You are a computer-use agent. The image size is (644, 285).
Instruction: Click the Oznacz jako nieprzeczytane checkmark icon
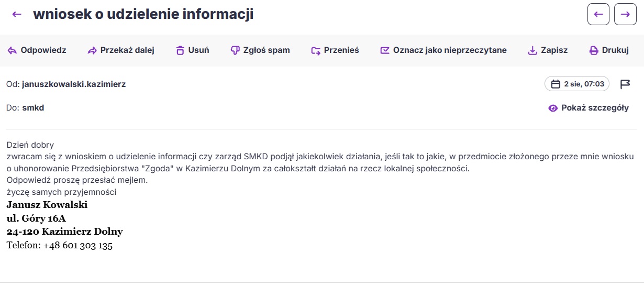[x=385, y=50]
